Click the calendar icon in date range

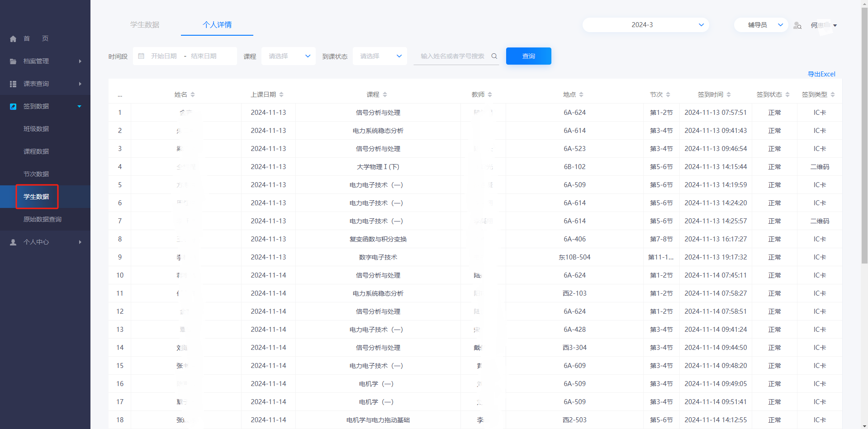141,56
